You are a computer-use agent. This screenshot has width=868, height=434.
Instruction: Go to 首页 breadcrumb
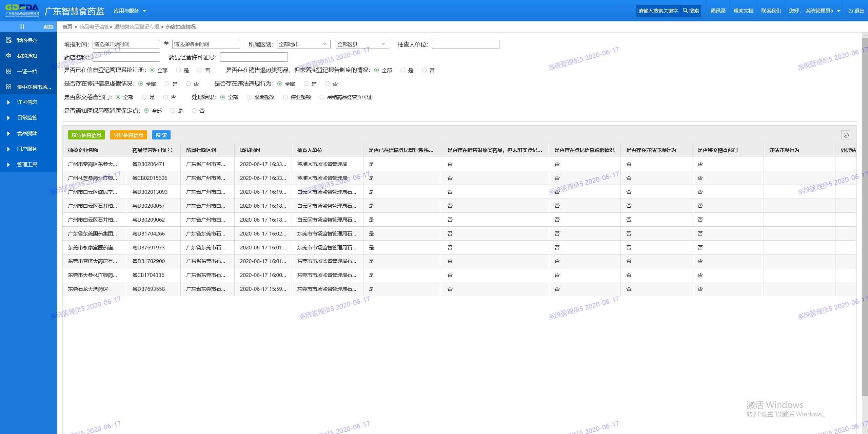click(x=67, y=27)
